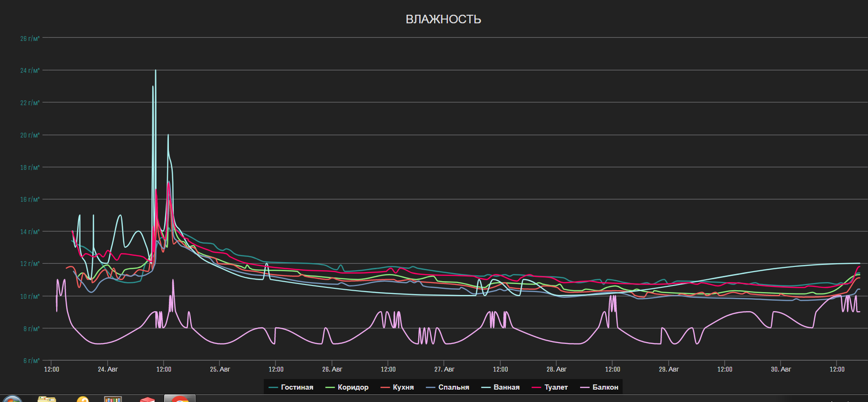This screenshot has width=868, height=402.
Task: Select the 14 г/м³ axis value
Action: 30,232
